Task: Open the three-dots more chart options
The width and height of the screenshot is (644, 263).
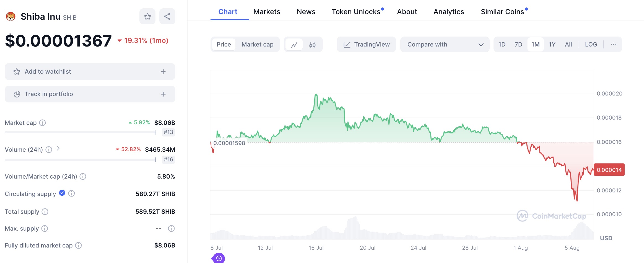Action: click(x=614, y=44)
